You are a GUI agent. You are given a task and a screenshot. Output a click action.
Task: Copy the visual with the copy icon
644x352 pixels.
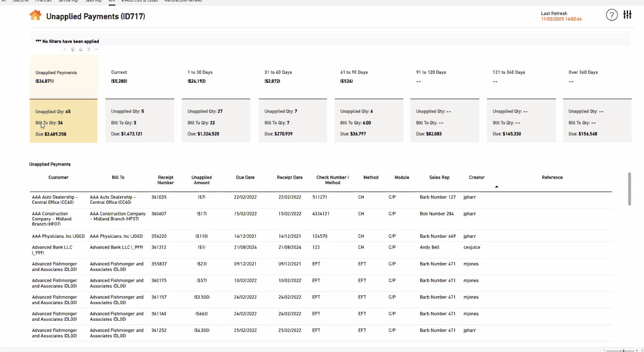[x=73, y=49]
